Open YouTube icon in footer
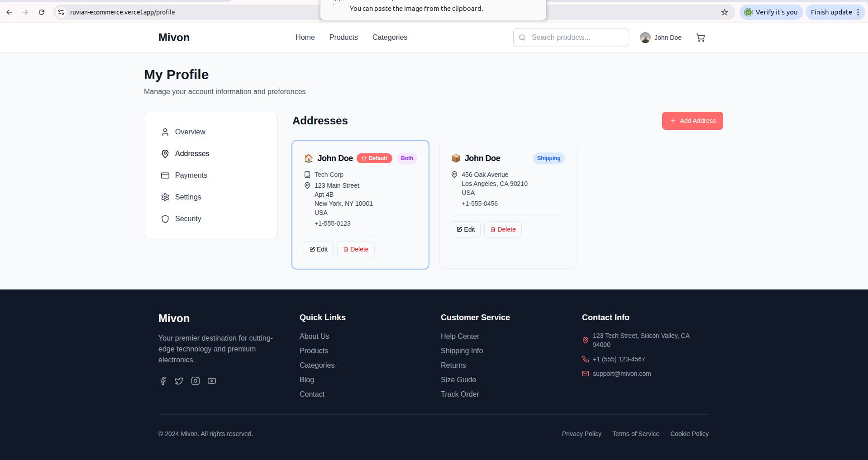 pos(212,381)
